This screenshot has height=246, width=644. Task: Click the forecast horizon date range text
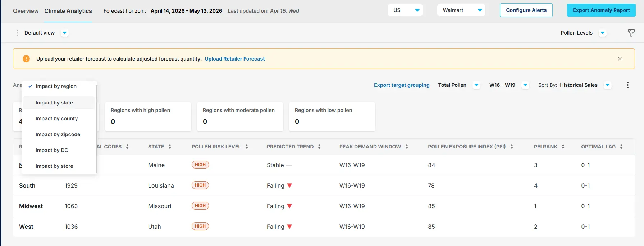pyautogui.click(x=186, y=11)
